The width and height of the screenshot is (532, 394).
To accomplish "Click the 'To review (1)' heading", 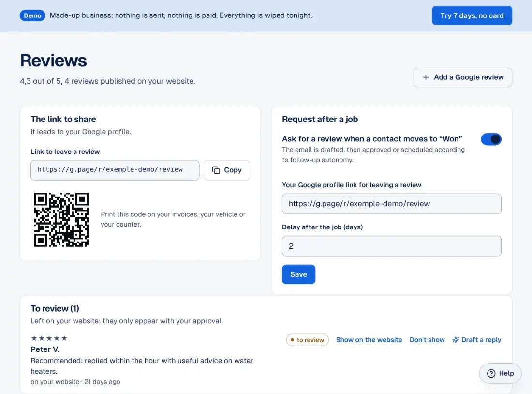I will (x=55, y=308).
